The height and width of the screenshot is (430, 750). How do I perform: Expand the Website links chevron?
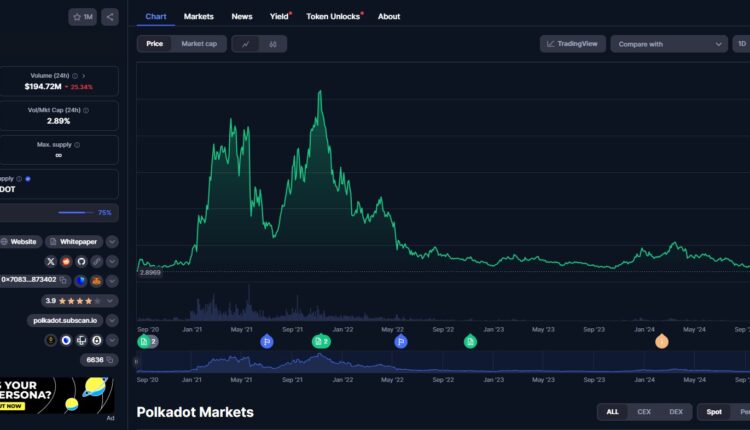[x=112, y=242]
